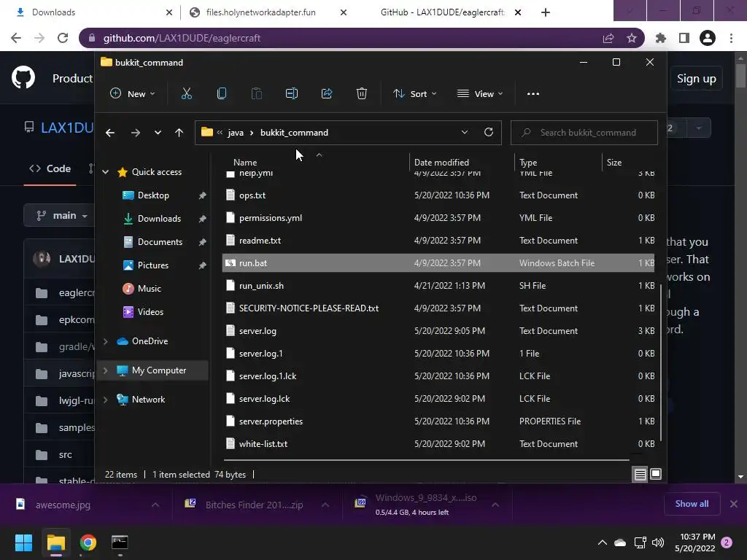Open recent locations dropdown chevron

pos(158,133)
